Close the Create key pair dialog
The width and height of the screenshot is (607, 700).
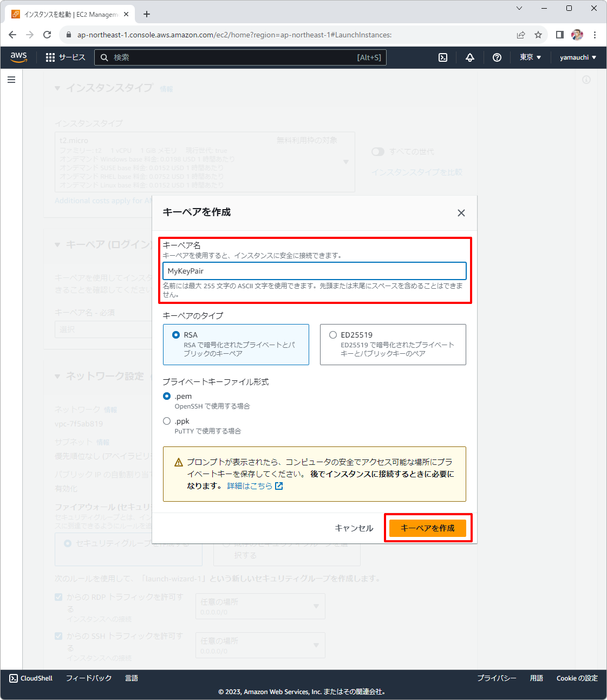pyautogui.click(x=461, y=213)
